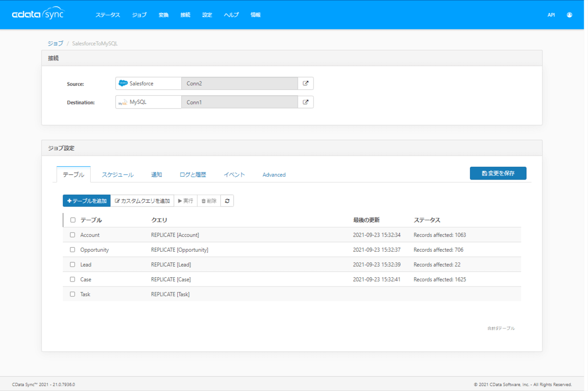Open Source connection external link icon
588x391 pixels.
coord(305,83)
